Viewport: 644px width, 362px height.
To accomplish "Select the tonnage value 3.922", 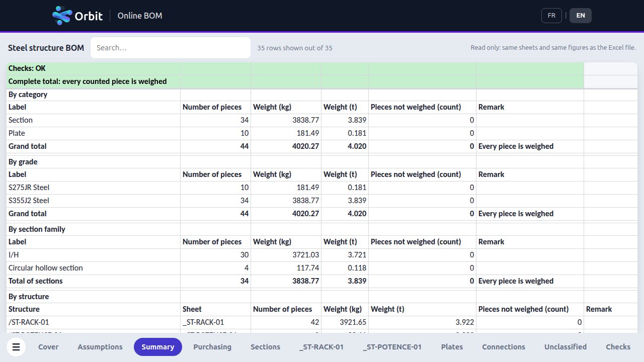I will 423,322.
